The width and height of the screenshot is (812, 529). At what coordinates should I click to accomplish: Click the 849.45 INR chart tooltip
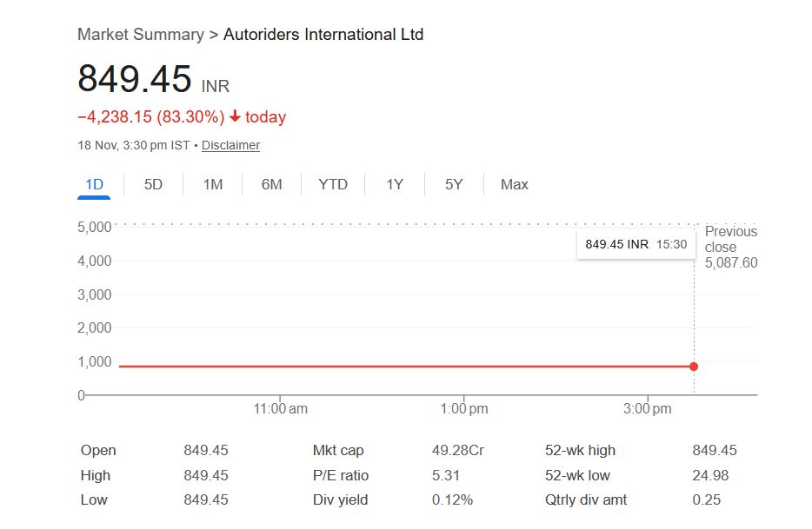(x=636, y=244)
